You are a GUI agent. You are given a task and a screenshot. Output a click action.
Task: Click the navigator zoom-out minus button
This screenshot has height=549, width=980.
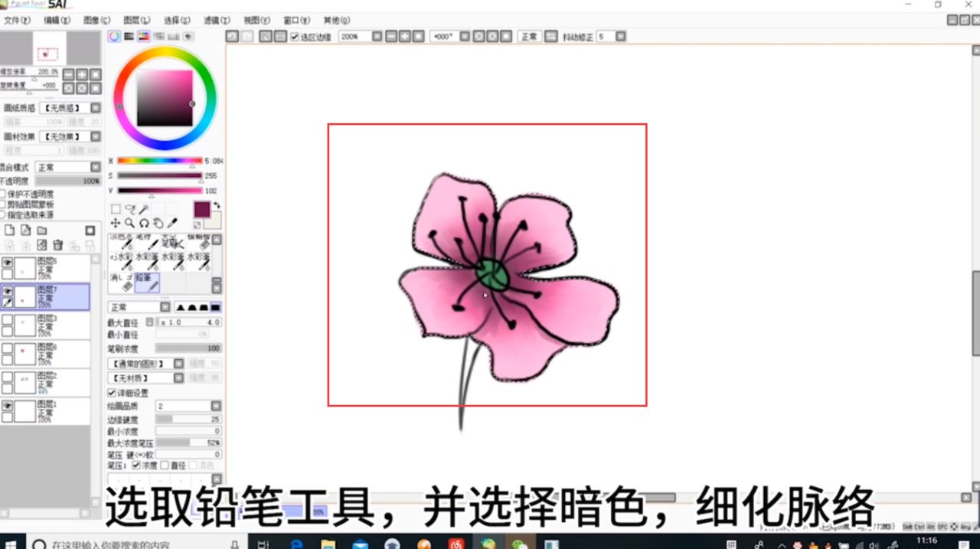pos(68,74)
